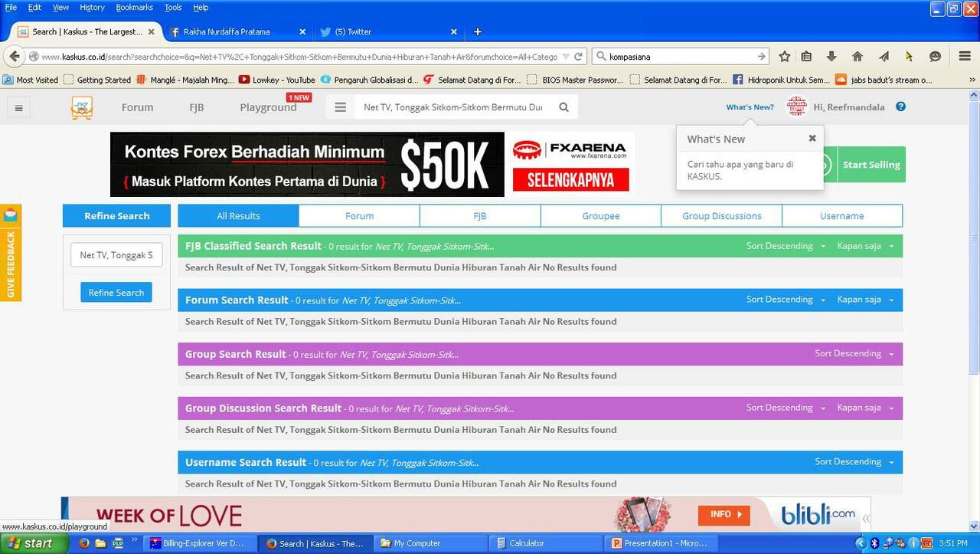Viewport: 980px width, 554px height.
Task: Open the Kaskus sidebar hamburger menu
Action: [19, 108]
